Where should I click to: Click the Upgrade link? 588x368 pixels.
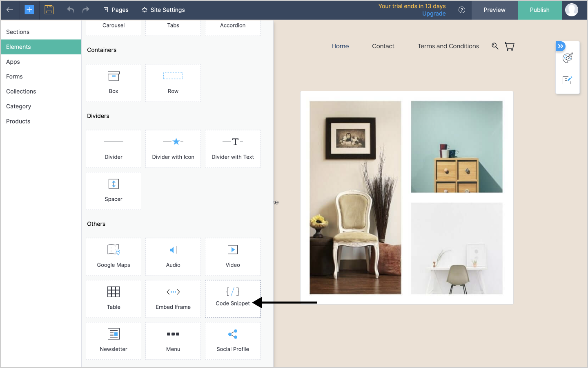point(434,13)
